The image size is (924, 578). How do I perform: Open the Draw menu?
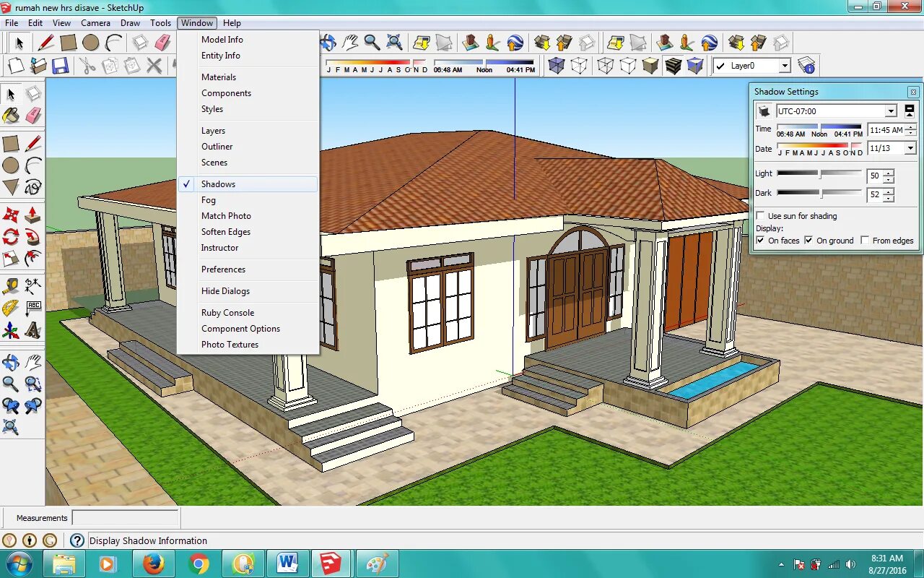click(x=130, y=23)
